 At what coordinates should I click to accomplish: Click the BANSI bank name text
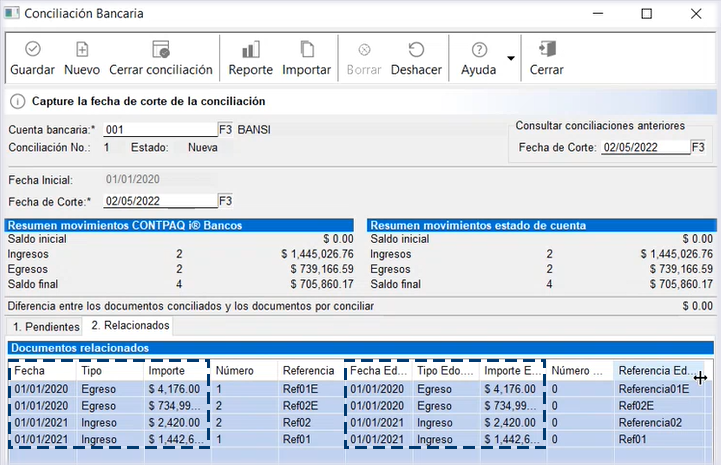tap(254, 130)
